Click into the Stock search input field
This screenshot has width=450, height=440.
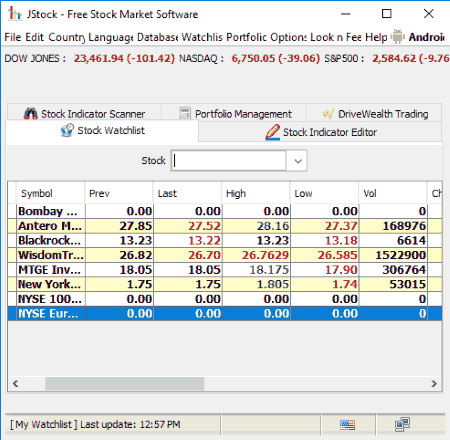pyautogui.click(x=229, y=161)
